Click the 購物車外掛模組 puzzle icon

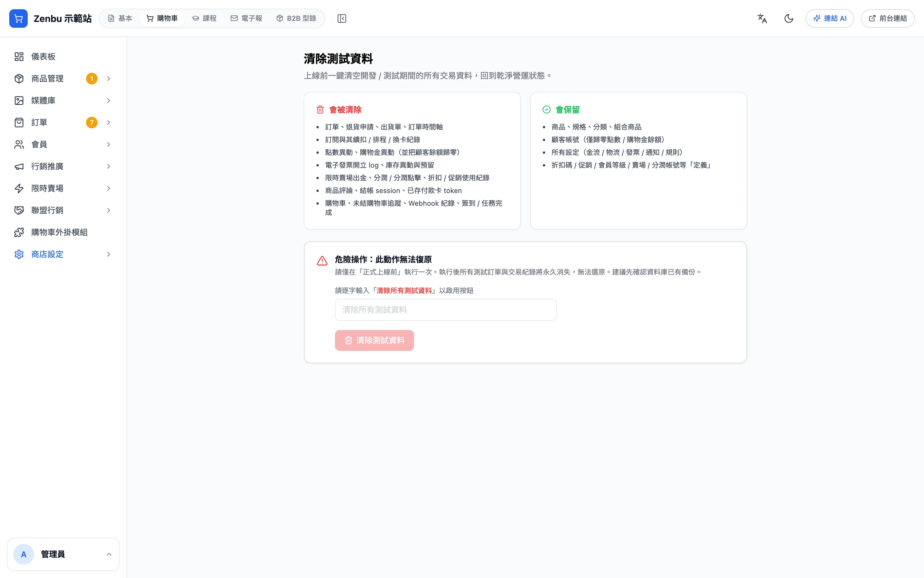coord(19,232)
